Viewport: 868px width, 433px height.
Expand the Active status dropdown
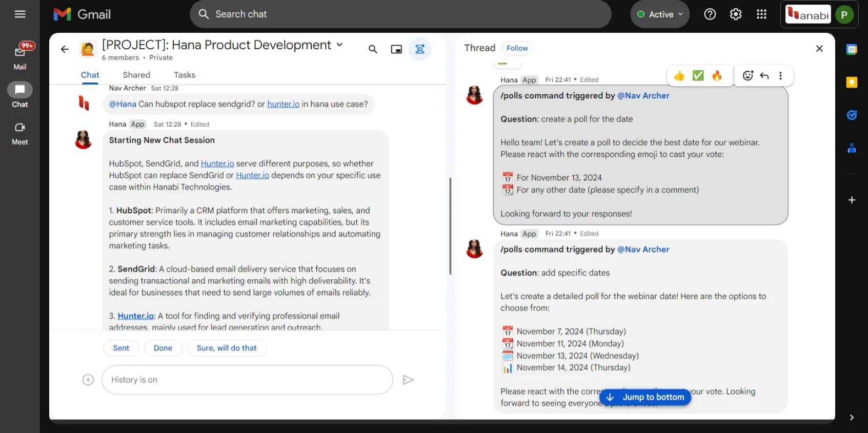click(x=660, y=14)
